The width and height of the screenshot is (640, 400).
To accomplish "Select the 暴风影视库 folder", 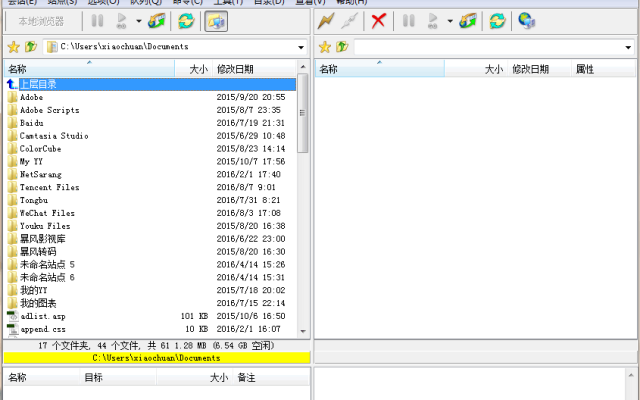I will point(42,239).
